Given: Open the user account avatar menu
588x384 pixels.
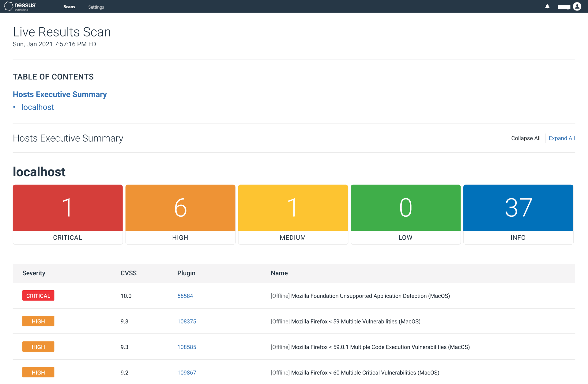Looking at the screenshot, I should [x=577, y=6].
